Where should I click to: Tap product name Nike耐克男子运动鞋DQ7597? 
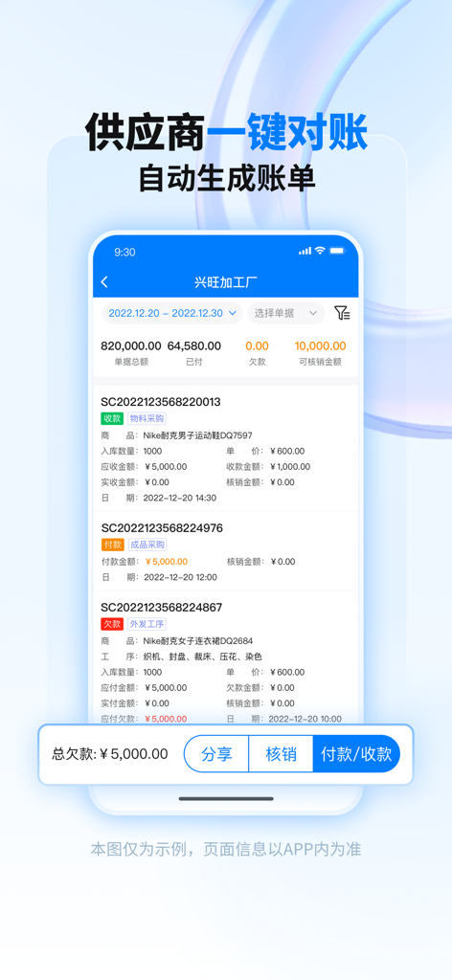click(x=197, y=435)
